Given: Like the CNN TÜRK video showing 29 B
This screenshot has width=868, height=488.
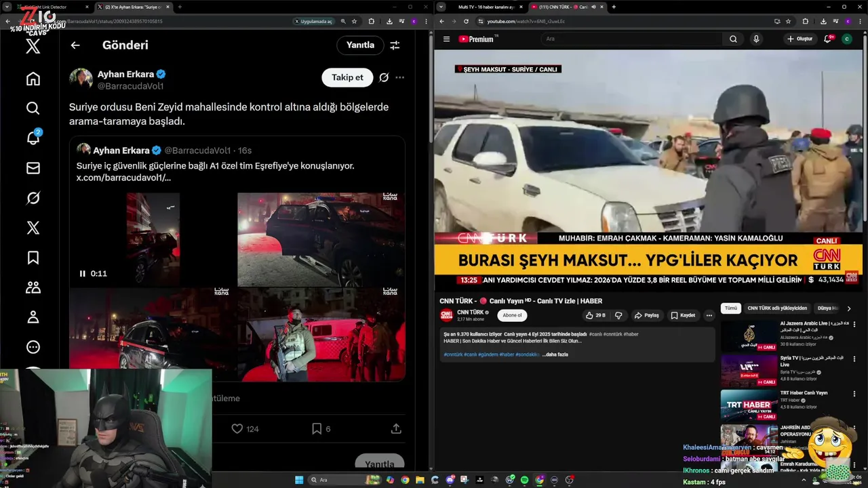Looking at the screenshot, I should (595, 315).
